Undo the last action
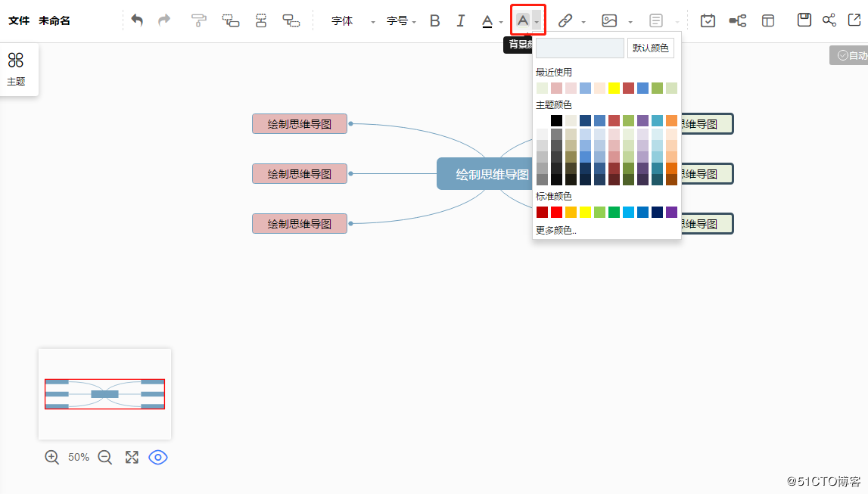The image size is (868, 494). pyautogui.click(x=137, y=20)
